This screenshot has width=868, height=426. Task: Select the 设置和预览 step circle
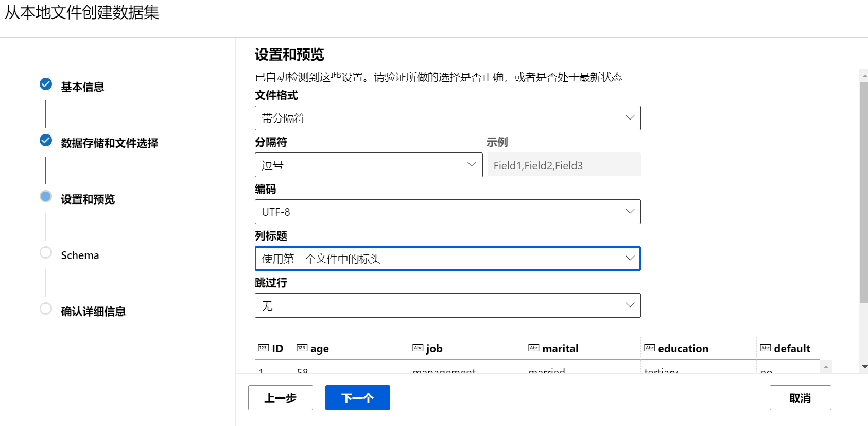(x=46, y=196)
